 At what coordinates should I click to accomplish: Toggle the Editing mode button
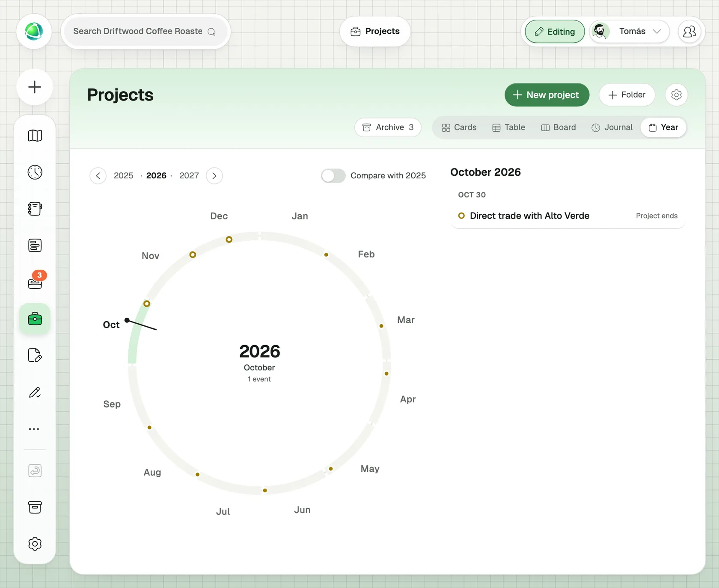coord(555,32)
